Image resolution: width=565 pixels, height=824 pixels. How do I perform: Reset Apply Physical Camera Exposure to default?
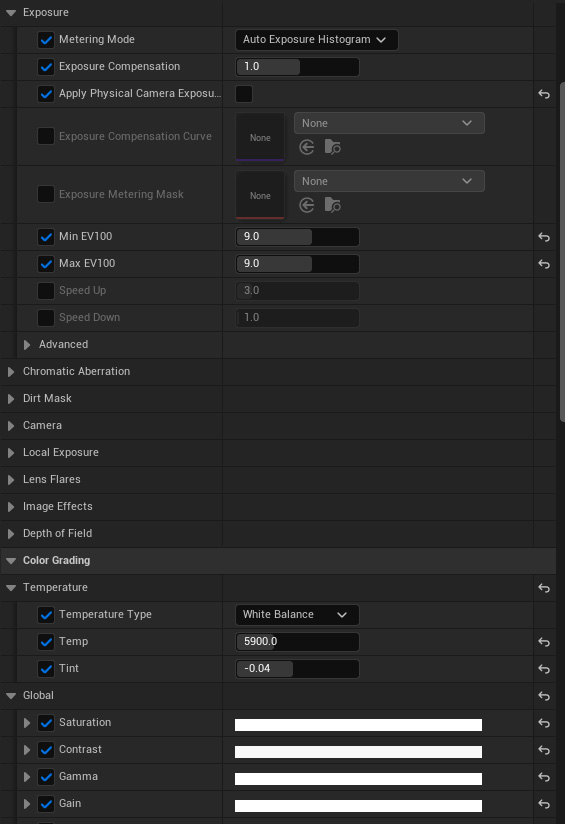[x=544, y=94]
